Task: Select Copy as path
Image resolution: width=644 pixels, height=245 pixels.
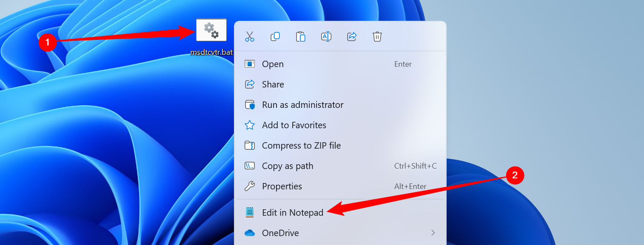Action: tap(340, 166)
